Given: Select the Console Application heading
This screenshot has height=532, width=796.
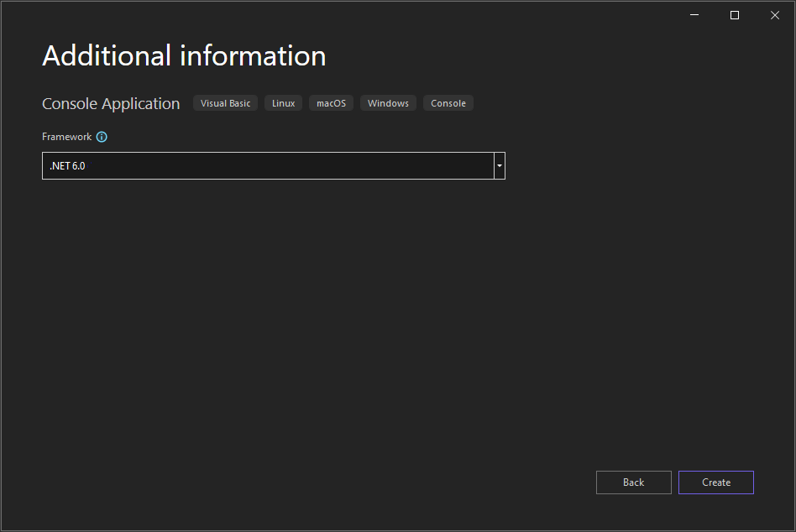Looking at the screenshot, I should tap(110, 103).
